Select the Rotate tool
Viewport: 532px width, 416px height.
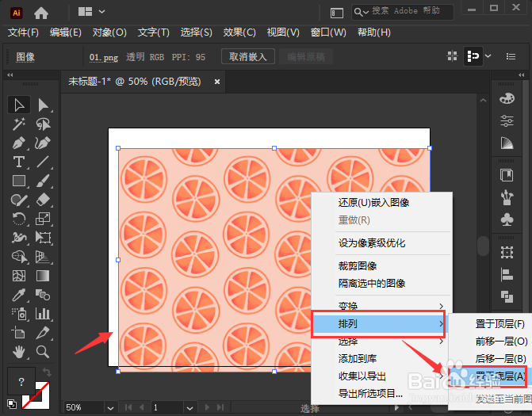[x=19, y=219]
